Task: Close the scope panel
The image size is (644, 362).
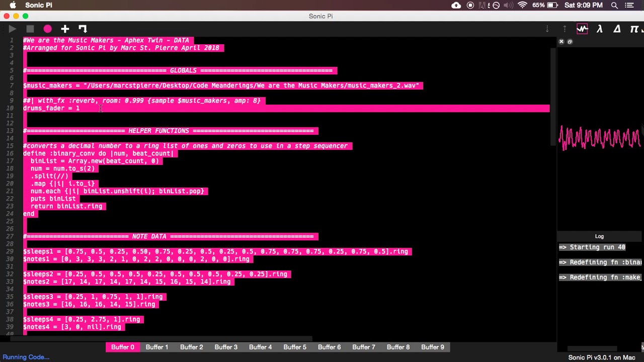Action: coord(561,42)
